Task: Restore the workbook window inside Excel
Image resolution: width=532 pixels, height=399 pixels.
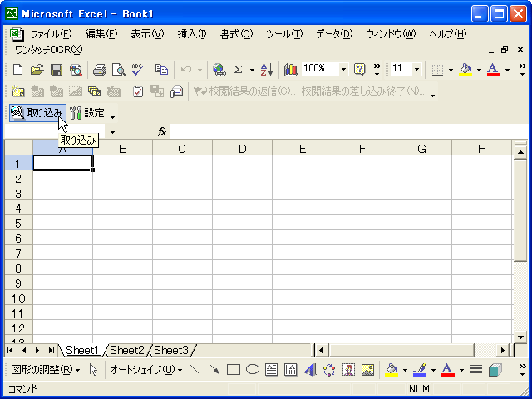Action: point(505,50)
